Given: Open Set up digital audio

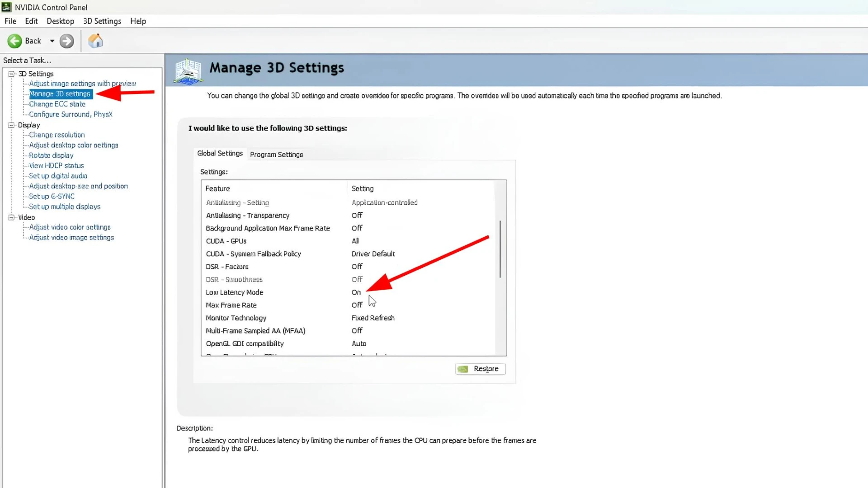Looking at the screenshot, I should tap(58, 176).
